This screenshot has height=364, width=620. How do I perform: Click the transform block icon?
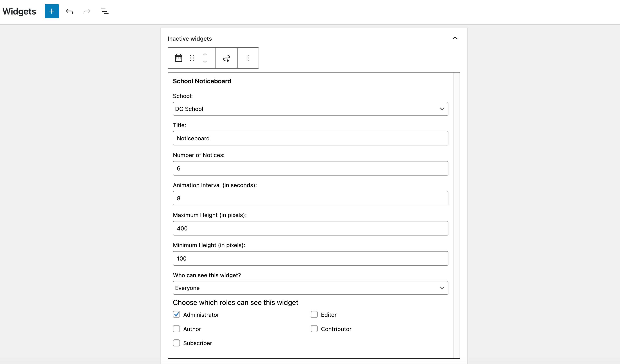226,58
